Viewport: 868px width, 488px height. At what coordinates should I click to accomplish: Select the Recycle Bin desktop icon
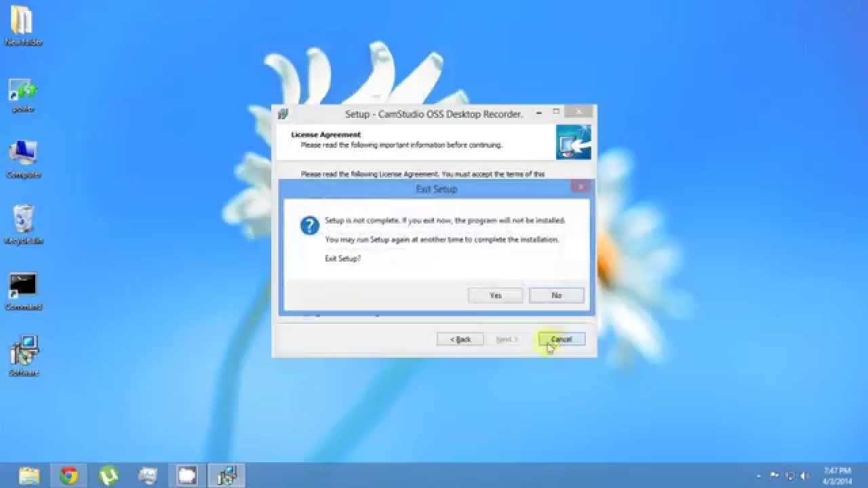click(x=23, y=225)
